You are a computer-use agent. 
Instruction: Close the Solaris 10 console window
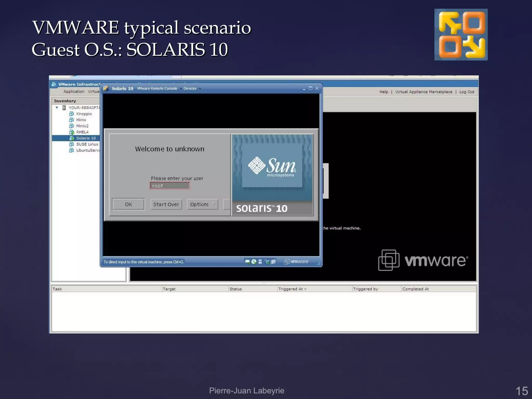pos(317,88)
